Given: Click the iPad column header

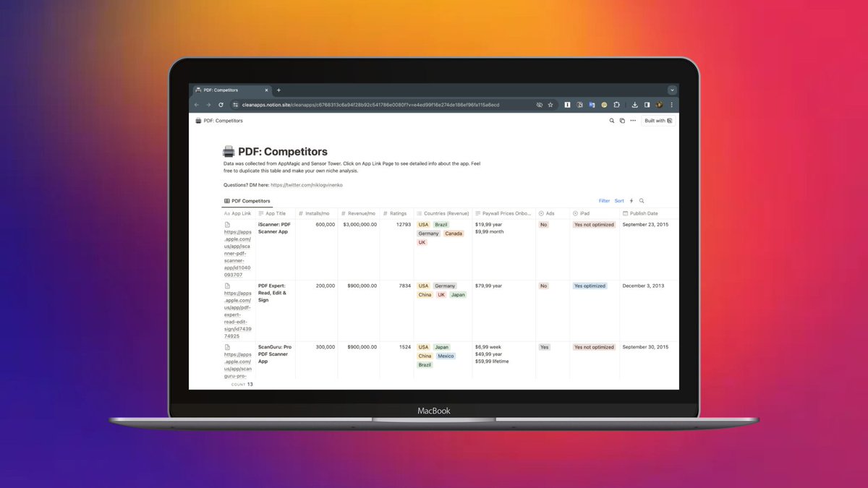Looking at the screenshot, I should (595, 213).
